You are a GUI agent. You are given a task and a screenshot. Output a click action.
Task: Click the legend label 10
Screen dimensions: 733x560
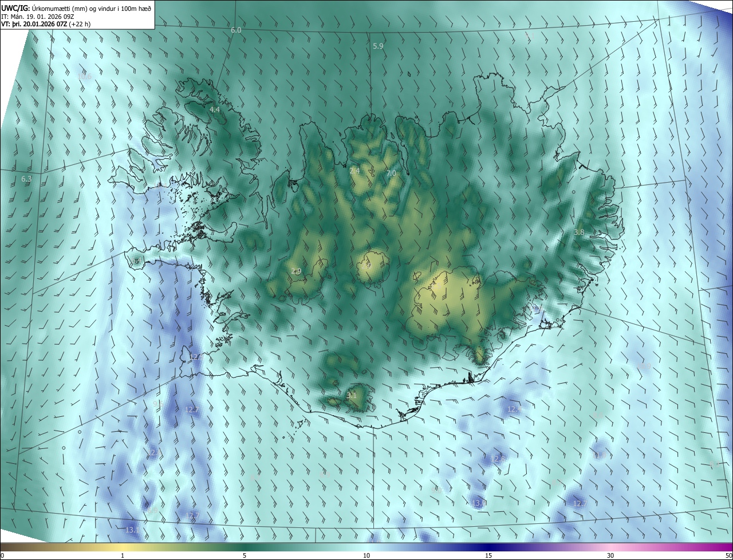click(x=366, y=555)
